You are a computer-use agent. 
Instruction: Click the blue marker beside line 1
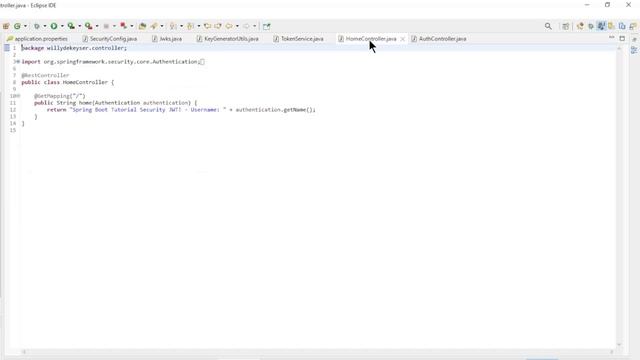(x=7, y=48)
